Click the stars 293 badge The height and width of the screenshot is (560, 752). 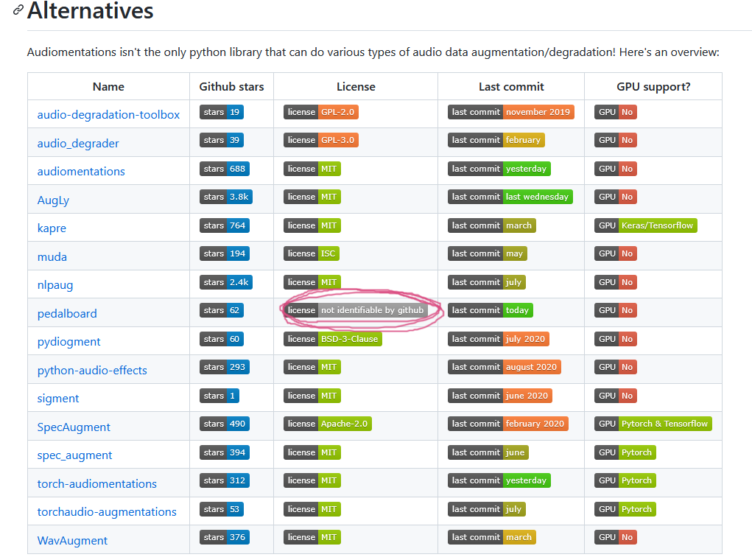tap(225, 367)
